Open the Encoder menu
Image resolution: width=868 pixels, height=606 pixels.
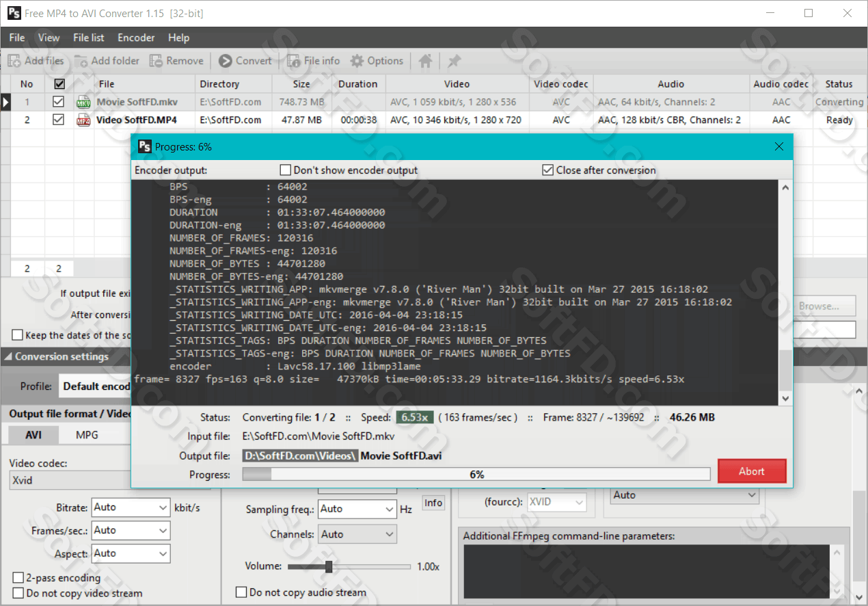136,38
